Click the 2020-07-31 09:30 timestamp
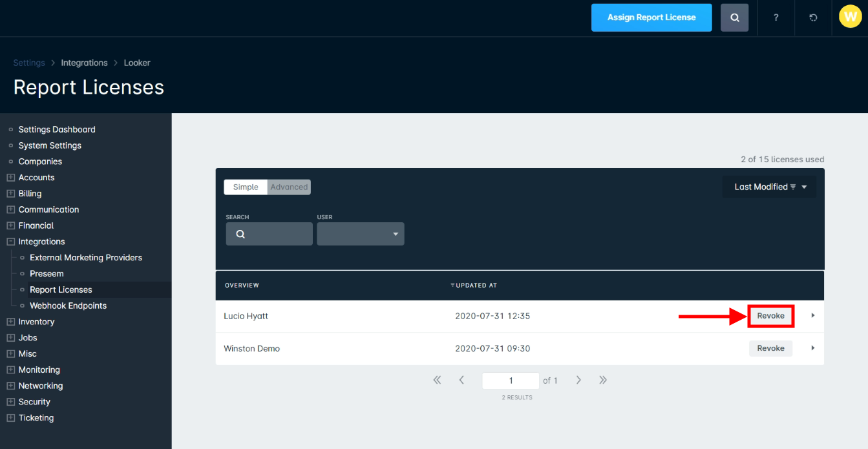Screen dimensions: 868x449 pos(492,349)
